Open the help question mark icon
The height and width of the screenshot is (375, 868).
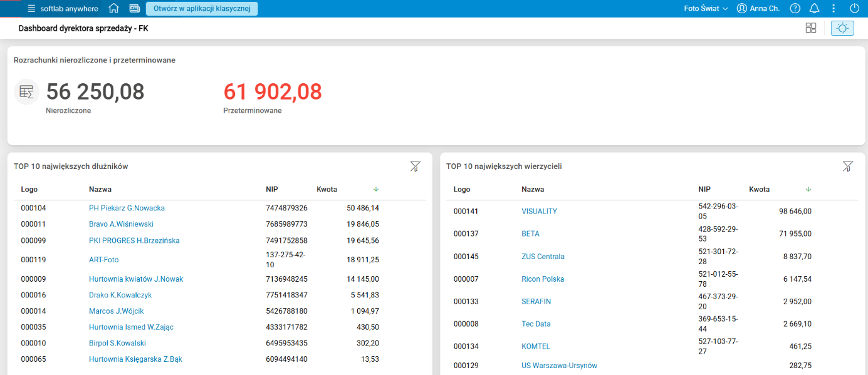click(795, 9)
